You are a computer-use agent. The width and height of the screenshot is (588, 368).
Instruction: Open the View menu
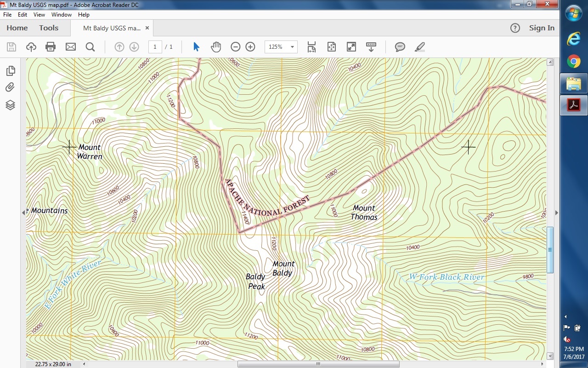tap(39, 15)
